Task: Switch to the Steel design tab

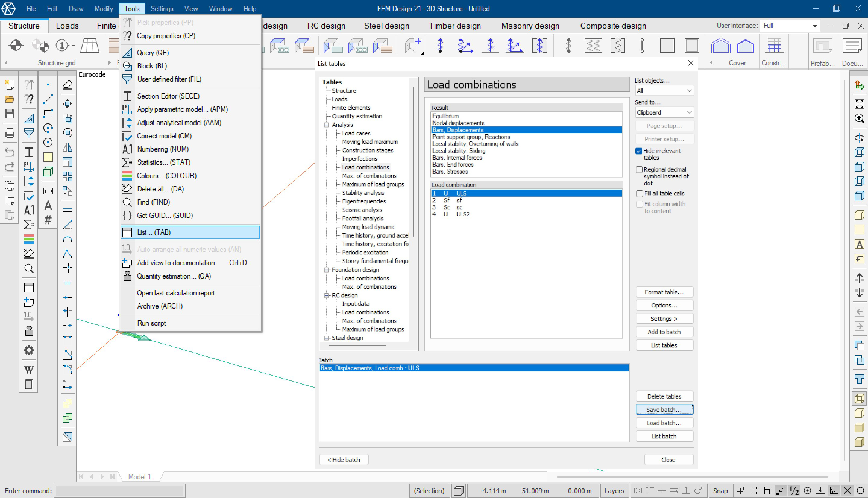Action: 386,26
